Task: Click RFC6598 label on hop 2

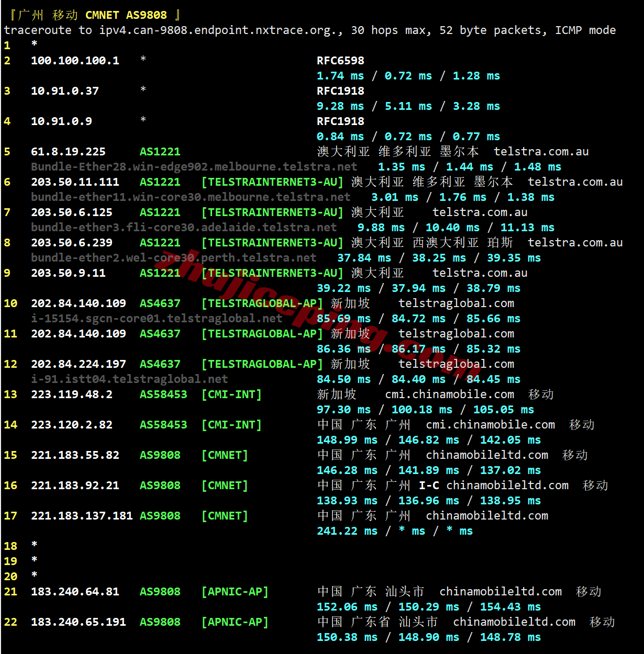Action: click(340, 61)
